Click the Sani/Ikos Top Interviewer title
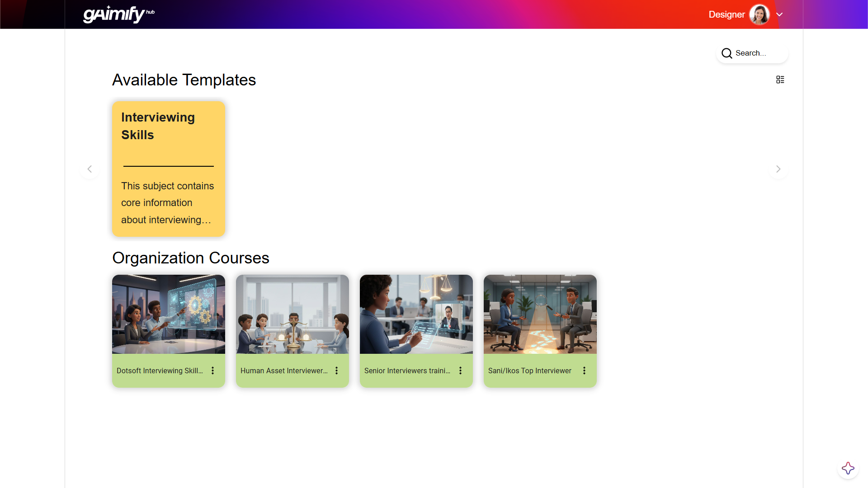The width and height of the screenshot is (868, 488). pyautogui.click(x=529, y=371)
